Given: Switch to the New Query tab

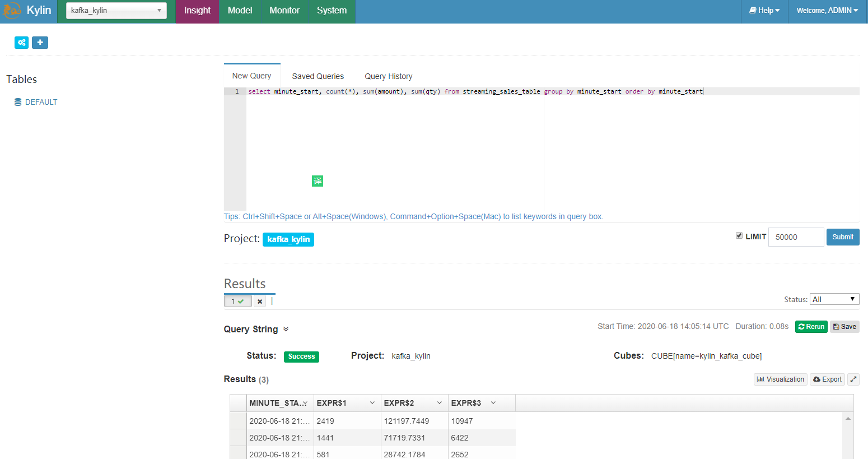Looking at the screenshot, I should click(x=252, y=76).
